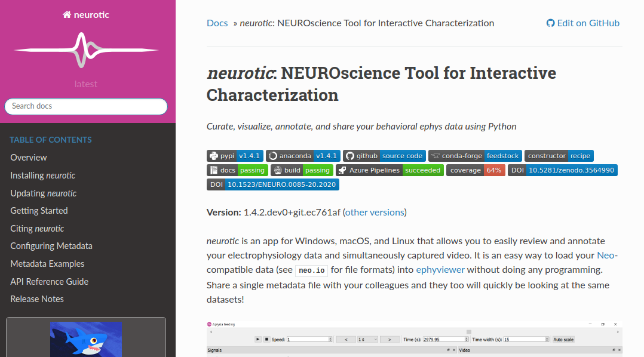
Task: Navigate to Release Notes
Action: pyautogui.click(x=36, y=298)
